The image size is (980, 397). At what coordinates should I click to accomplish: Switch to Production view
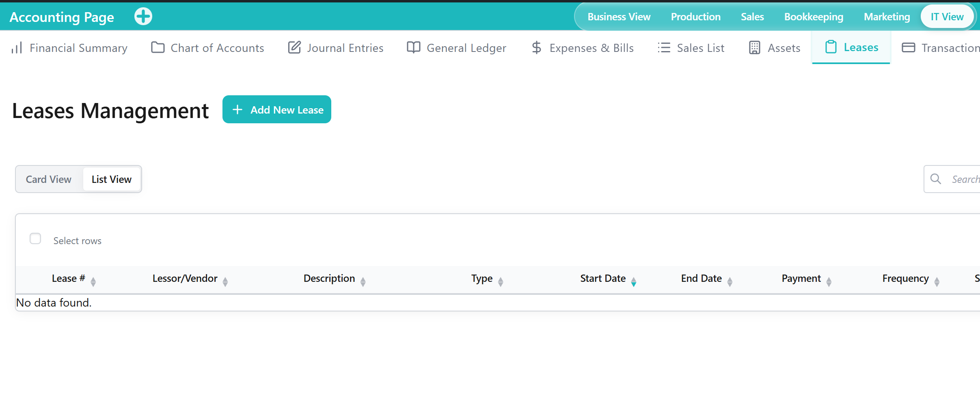pyautogui.click(x=696, y=17)
